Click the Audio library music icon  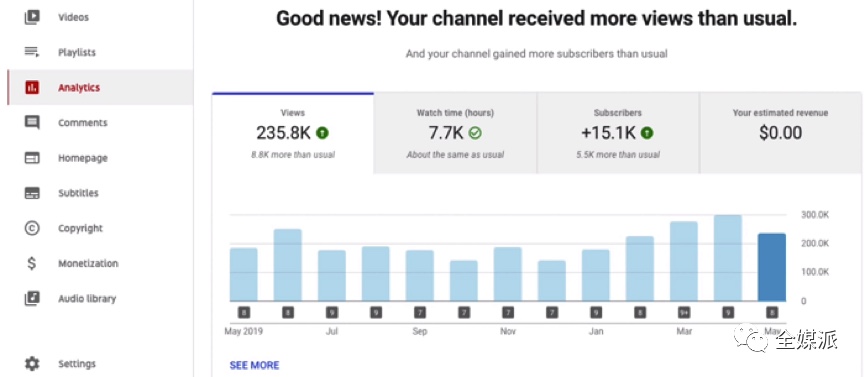(x=32, y=299)
